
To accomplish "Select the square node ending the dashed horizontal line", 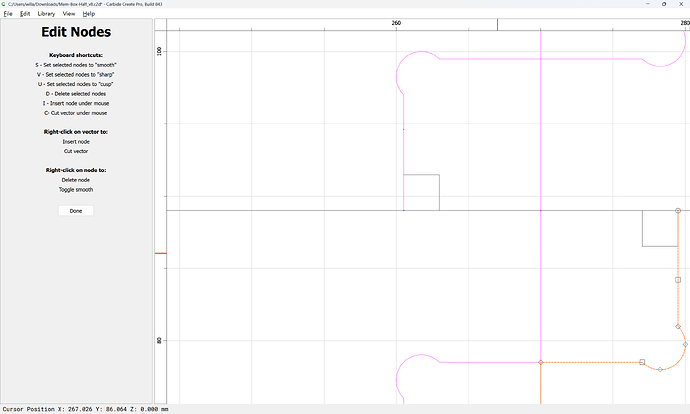I will [642, 362].
